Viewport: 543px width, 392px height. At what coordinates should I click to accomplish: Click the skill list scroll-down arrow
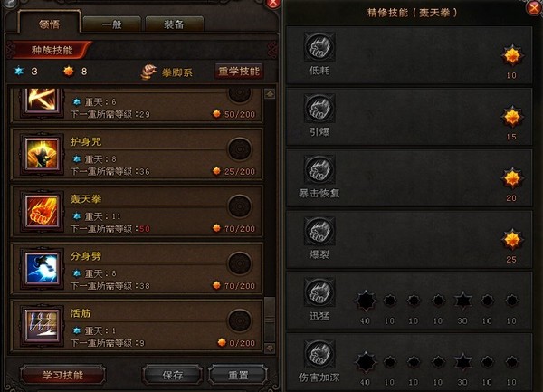point(270,348)
